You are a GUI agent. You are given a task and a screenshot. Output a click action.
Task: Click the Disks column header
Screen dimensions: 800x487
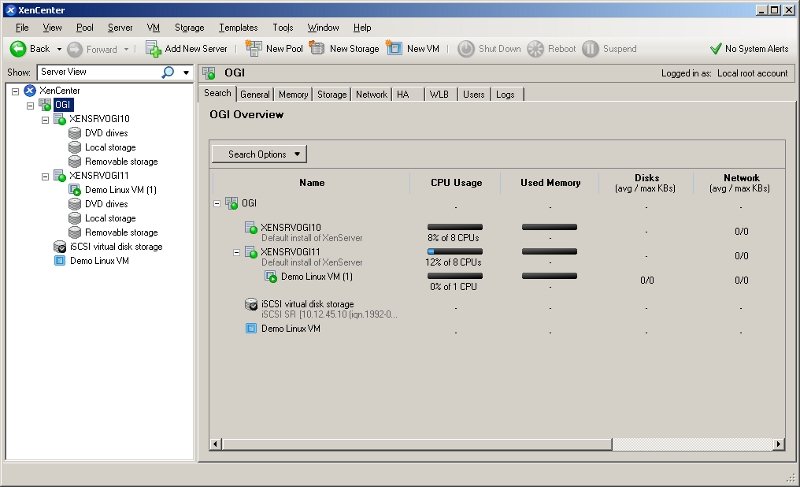tap(646, 183)
